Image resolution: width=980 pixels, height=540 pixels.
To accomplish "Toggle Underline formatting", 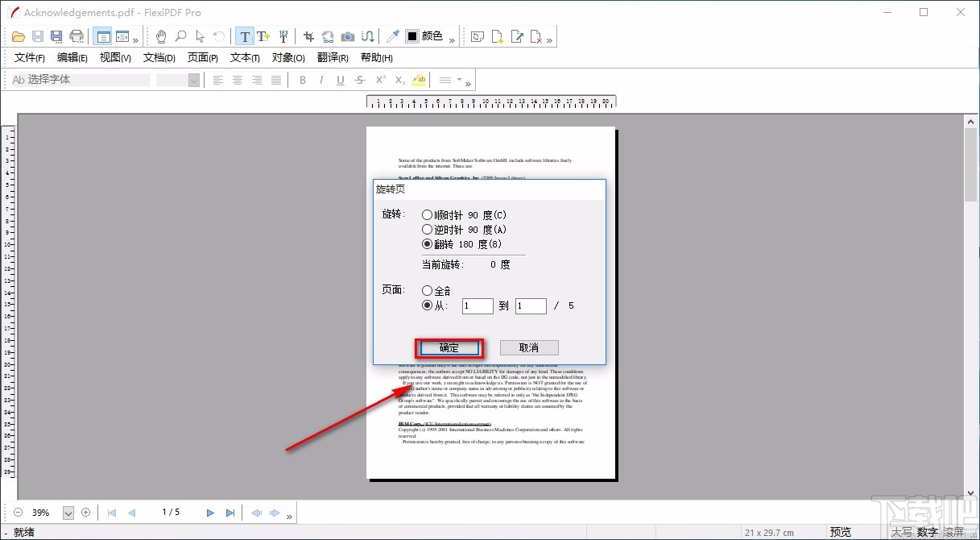I will pos(341,80).
